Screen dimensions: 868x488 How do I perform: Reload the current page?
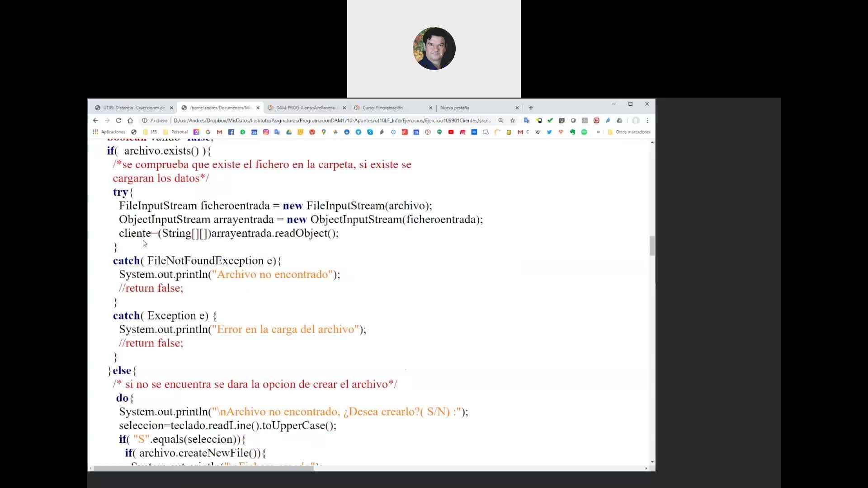coord(118,121)
